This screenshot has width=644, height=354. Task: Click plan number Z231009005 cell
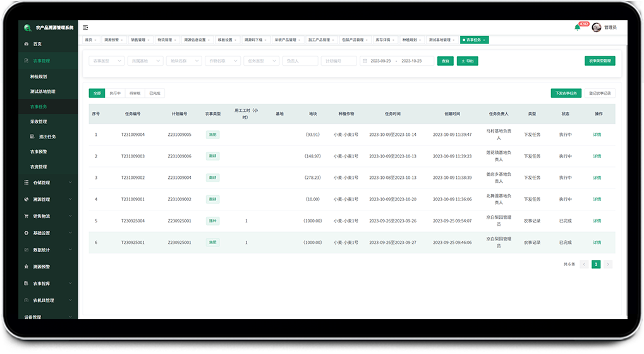click(x=179, y=135)
